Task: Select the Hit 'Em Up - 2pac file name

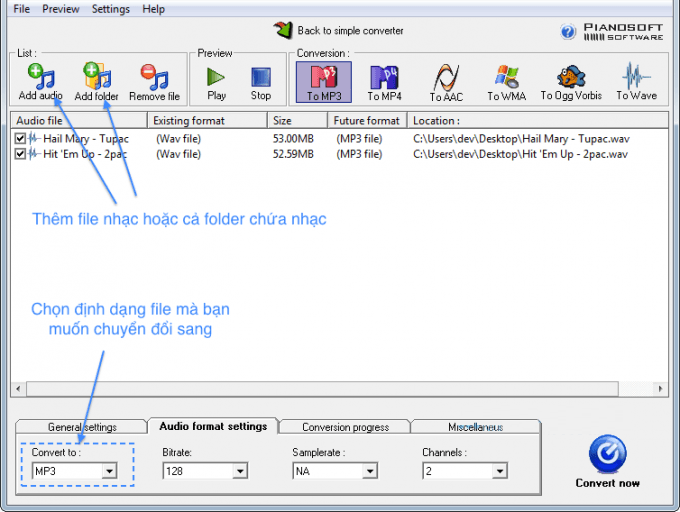Action: 85,154
